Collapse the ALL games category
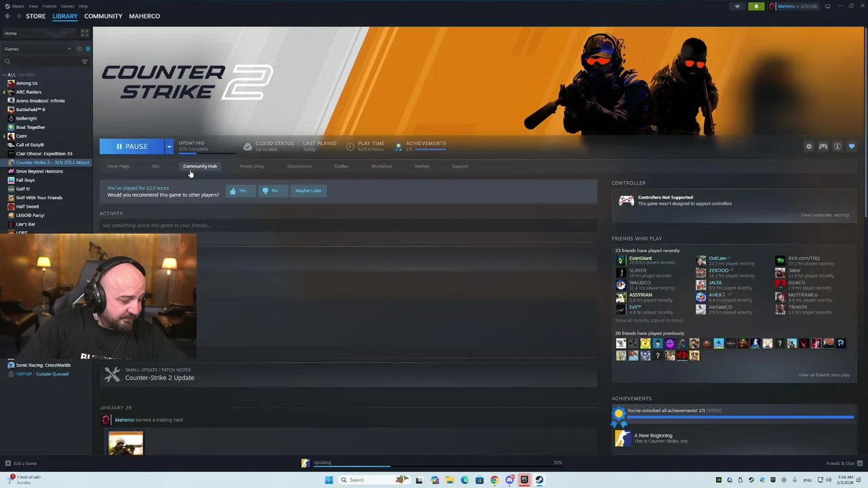 coord(5,75)
